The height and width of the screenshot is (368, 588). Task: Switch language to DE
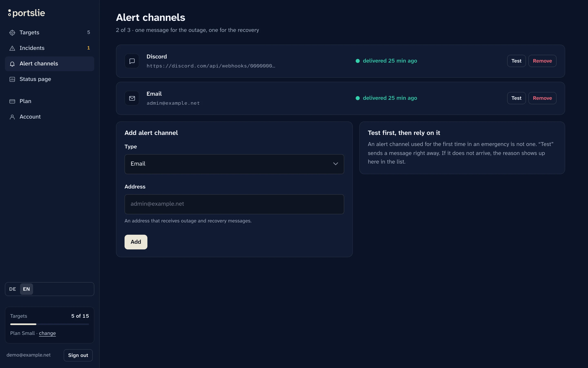[13, 289]
